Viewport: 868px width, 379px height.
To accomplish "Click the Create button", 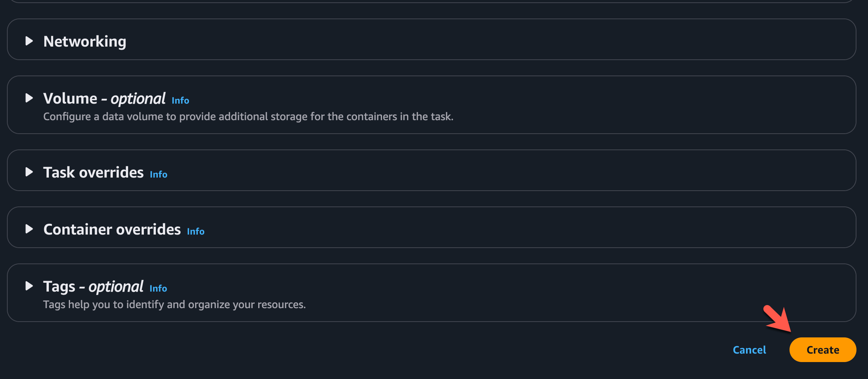I will (x=823, y=350).
